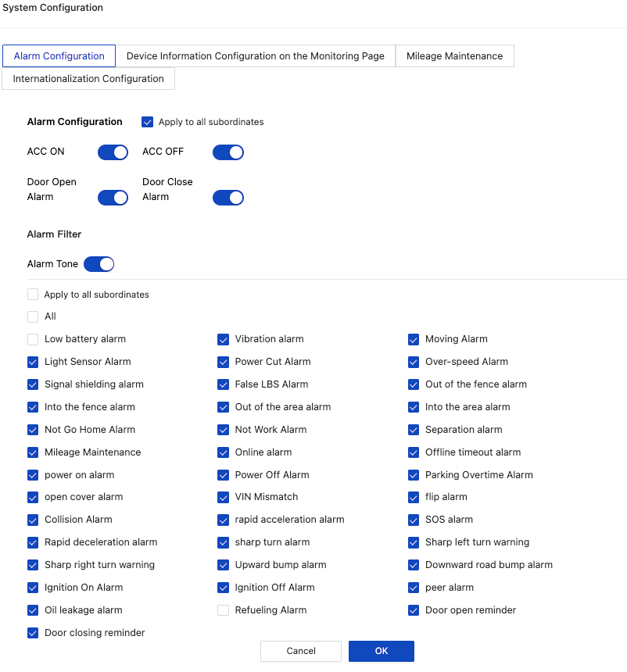Image resolution: width=627 pixels, height=672 pixels.
Task: Select Device Information Configuration on Monitoring Page tab
Action: tap(256, 55)
